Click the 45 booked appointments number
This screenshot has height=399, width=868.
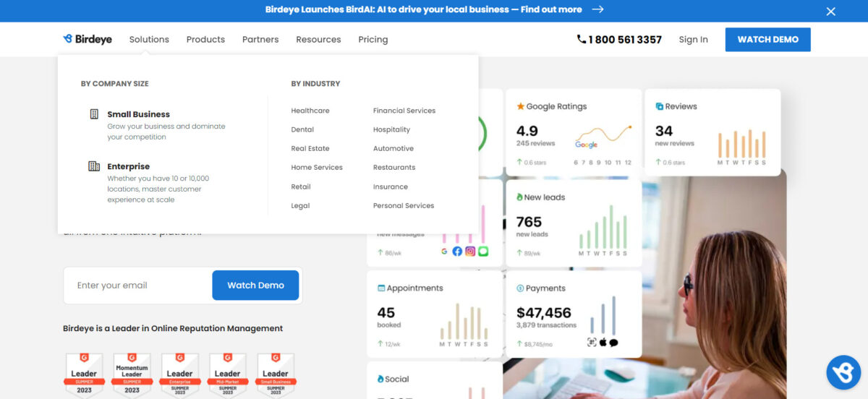coord(386,313)
